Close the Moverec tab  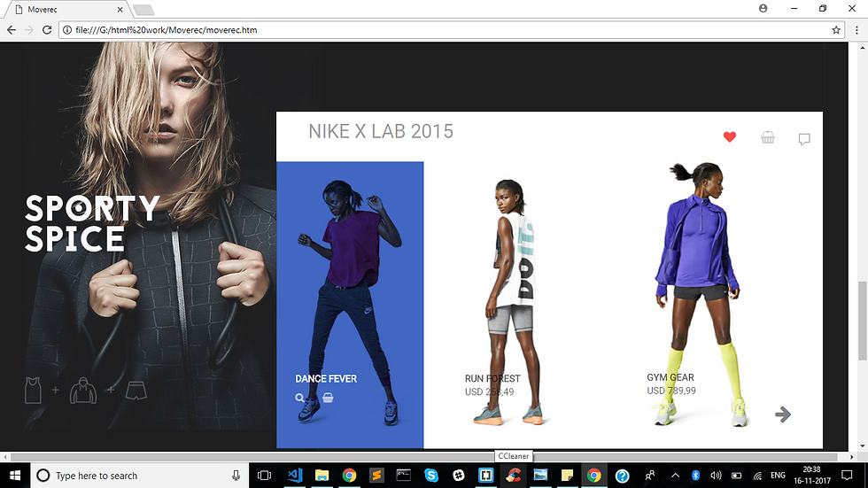click(120, 10)
